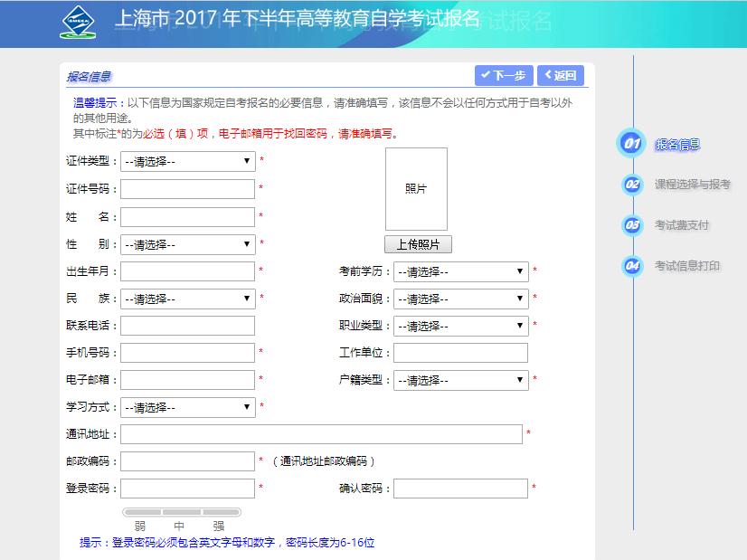Screen dimensions: 747x560
Task: Click the 上传照片 upload photo button
Action: tap(417, 245)
